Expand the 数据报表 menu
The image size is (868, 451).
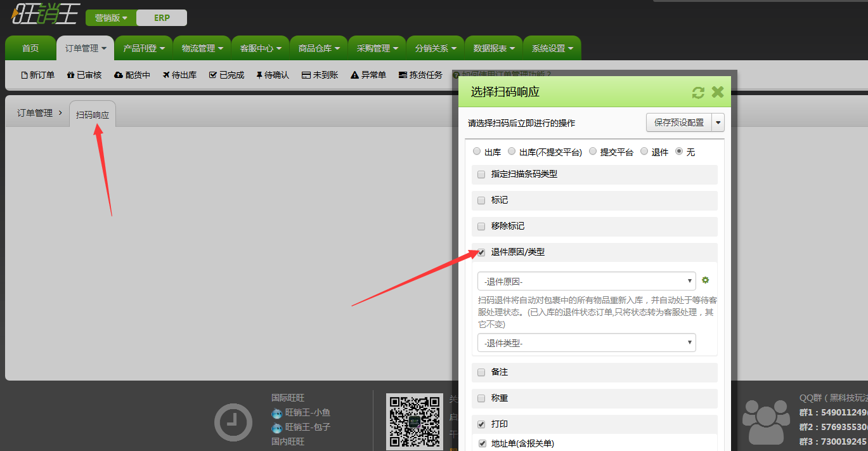[493, 48]
